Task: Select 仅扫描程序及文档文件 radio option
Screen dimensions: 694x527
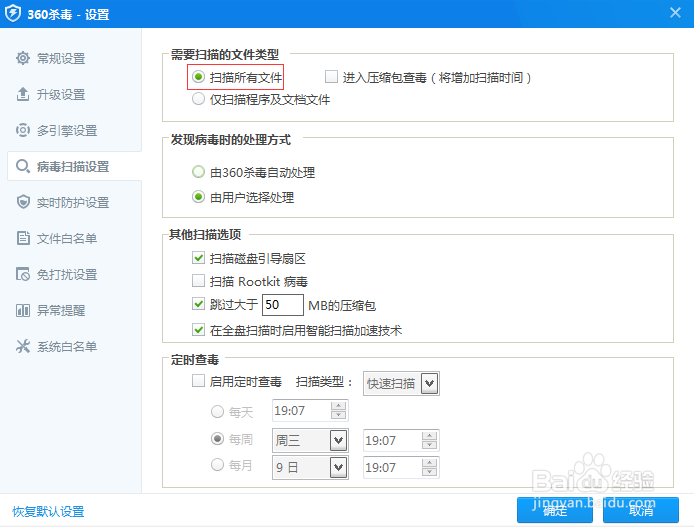Action: pyautogui.click(x=198, y=99)
